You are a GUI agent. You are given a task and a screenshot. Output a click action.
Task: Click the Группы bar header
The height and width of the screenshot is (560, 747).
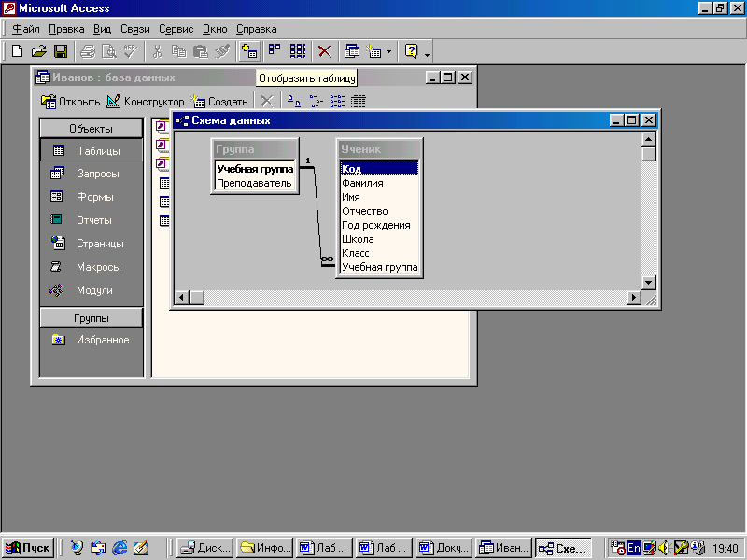coord(91,318)
